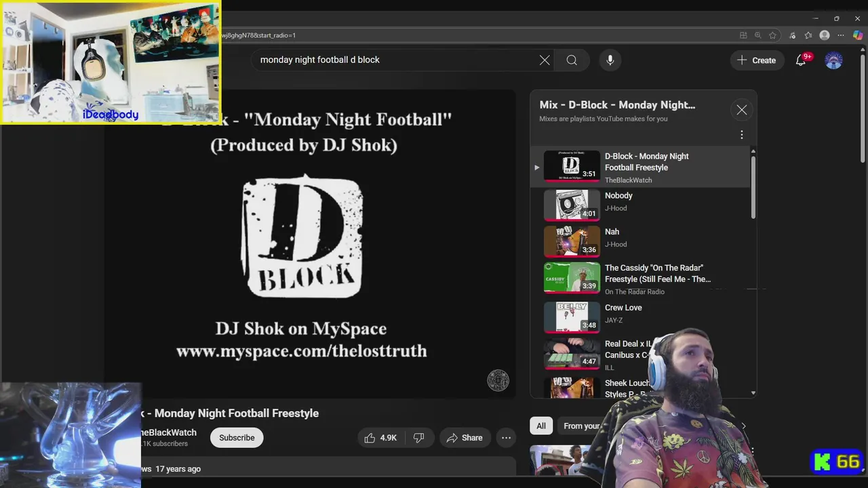Open the browser zoom magnifier icon
The image size is (868, 488).
coord(757,35)
